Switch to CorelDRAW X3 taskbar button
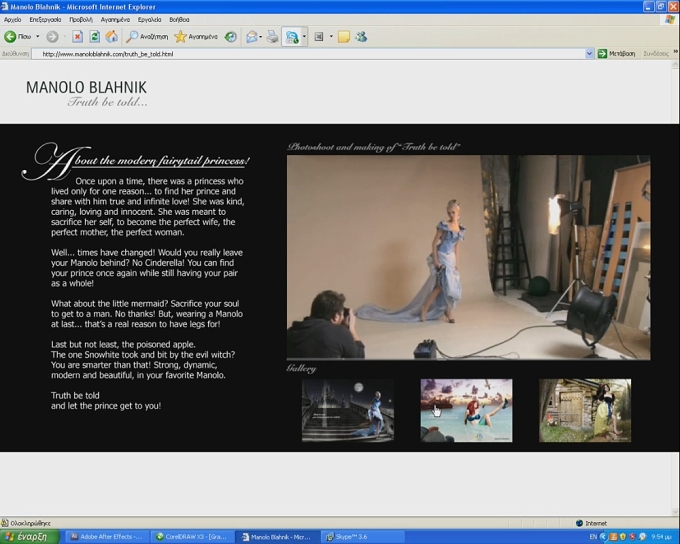This screenshot has width=680, height=544. click(x=192, y=537)
